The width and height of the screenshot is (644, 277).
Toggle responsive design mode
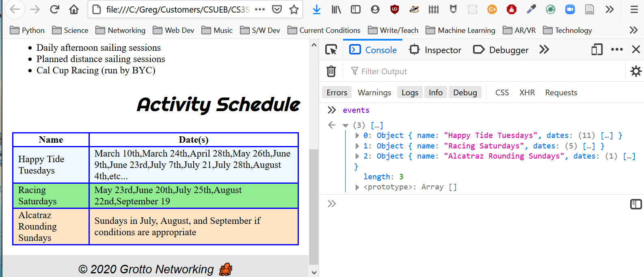(x=597, y=49)
